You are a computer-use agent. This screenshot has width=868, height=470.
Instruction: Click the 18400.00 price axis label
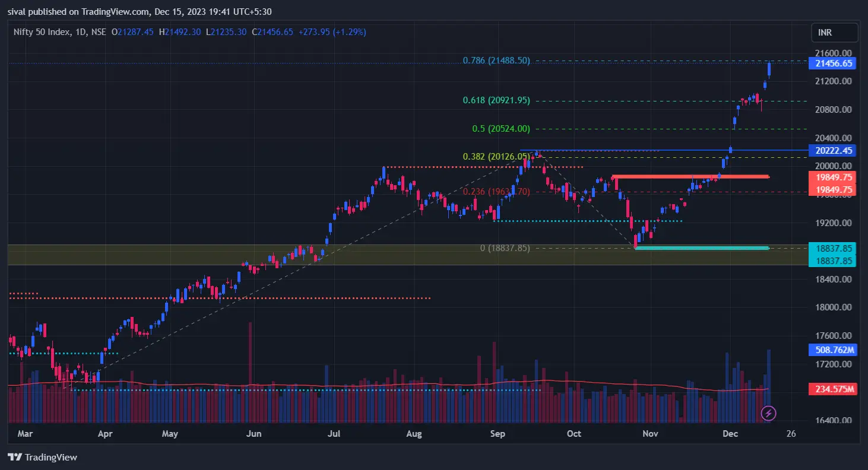click(834, 280)
